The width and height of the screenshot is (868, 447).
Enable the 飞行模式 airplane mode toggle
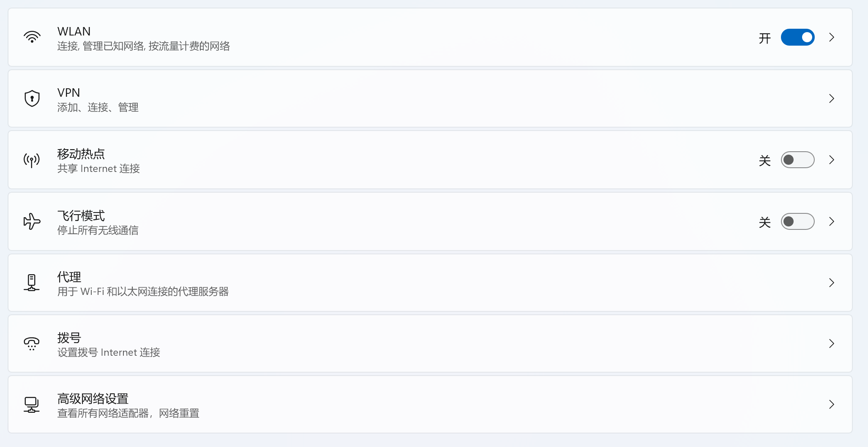[x=797, y=221]
